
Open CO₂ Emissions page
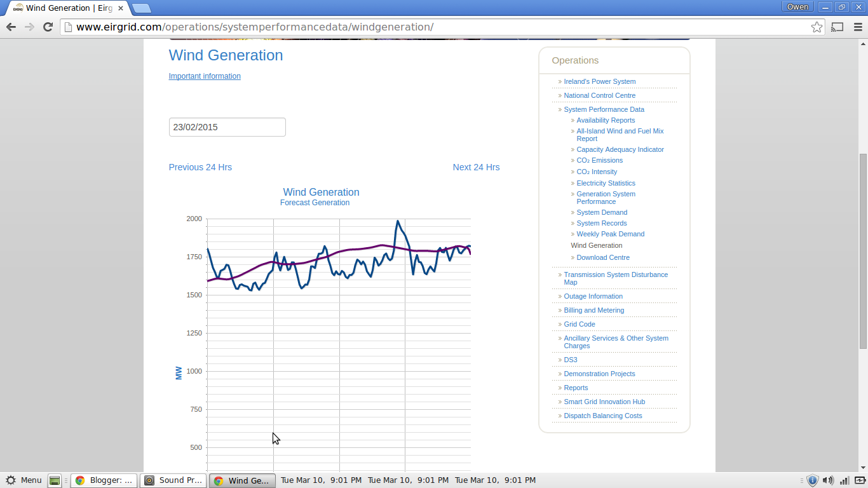[600, 160]
